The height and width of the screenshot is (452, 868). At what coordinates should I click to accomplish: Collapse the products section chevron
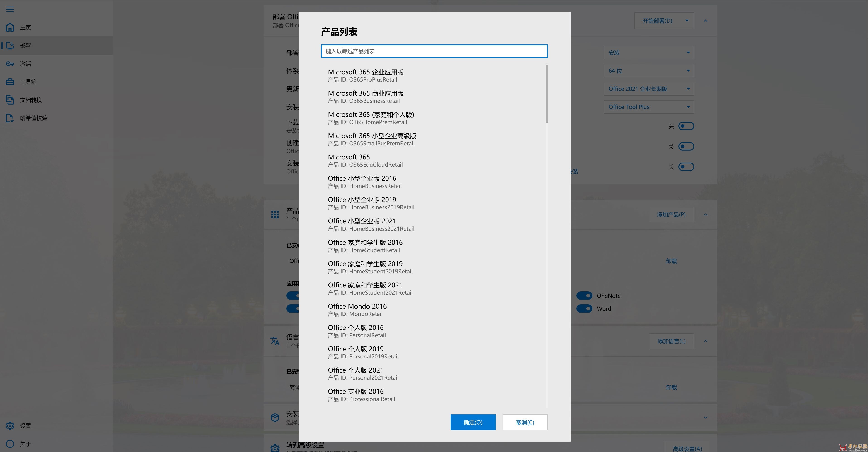click(x=705, y=214)
